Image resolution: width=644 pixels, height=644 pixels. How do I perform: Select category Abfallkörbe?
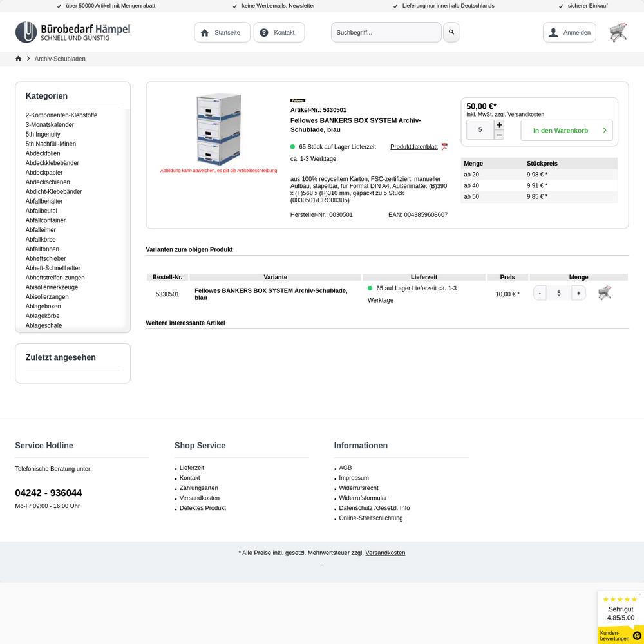(41, 240)
